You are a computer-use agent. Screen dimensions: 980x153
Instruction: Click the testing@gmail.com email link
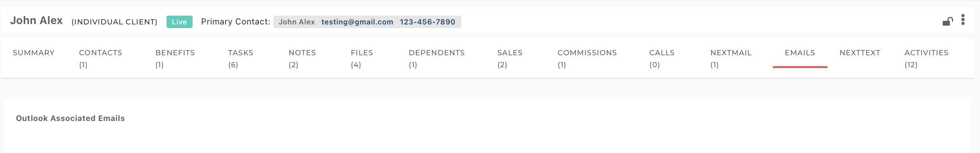point(357,22)
